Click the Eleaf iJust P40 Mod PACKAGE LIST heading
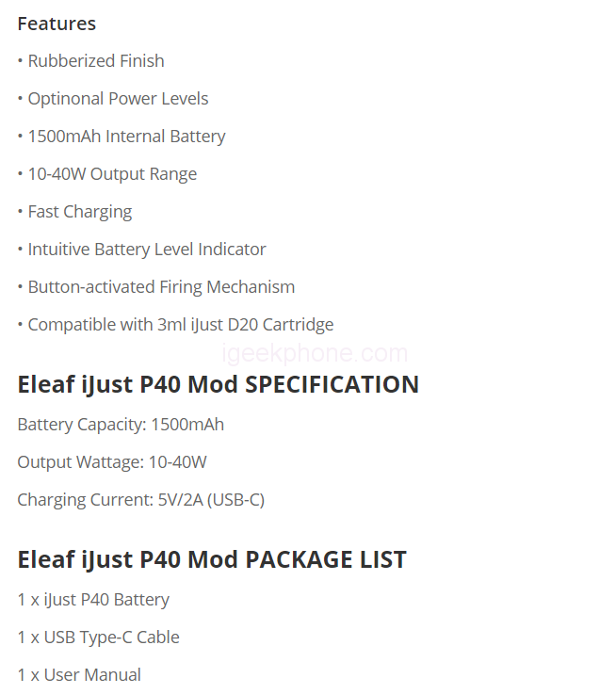Image resolution: width=616 pixels, height=694 pixels. pyautogui.click(x=212, y=559)
